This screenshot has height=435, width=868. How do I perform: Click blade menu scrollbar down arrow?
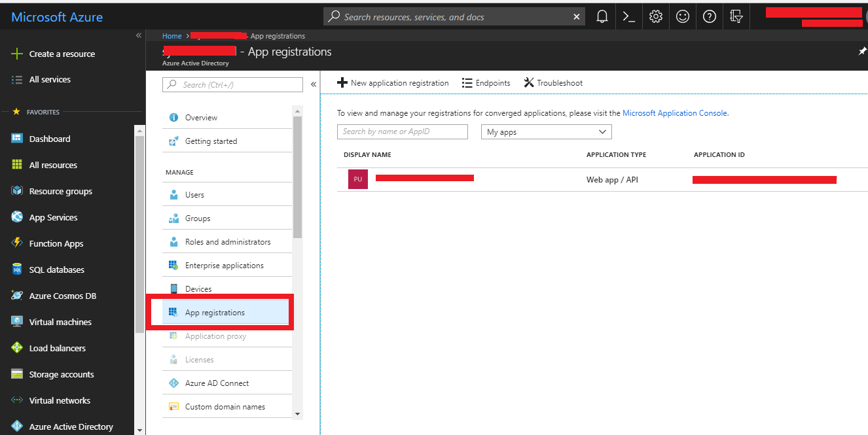(x=298, y=413)
